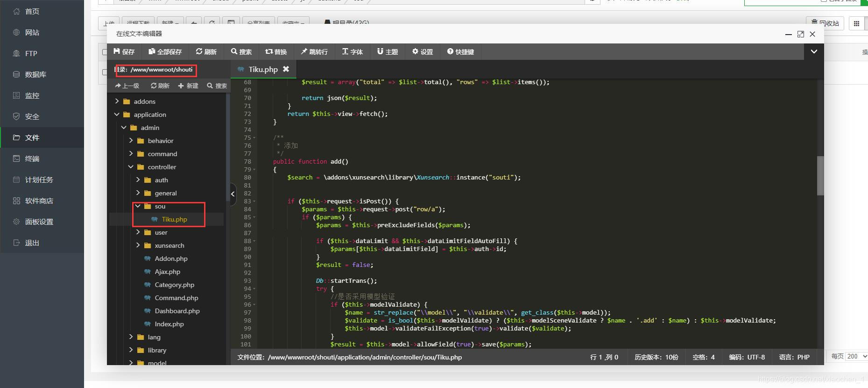Collapse the application folder
Screen dimensions: 868x388
(117, 115)
